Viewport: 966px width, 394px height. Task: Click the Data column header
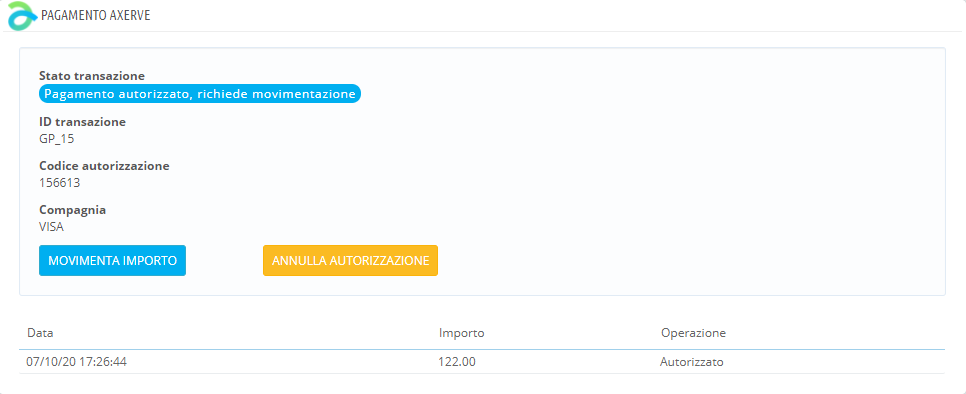click(39, 333)
